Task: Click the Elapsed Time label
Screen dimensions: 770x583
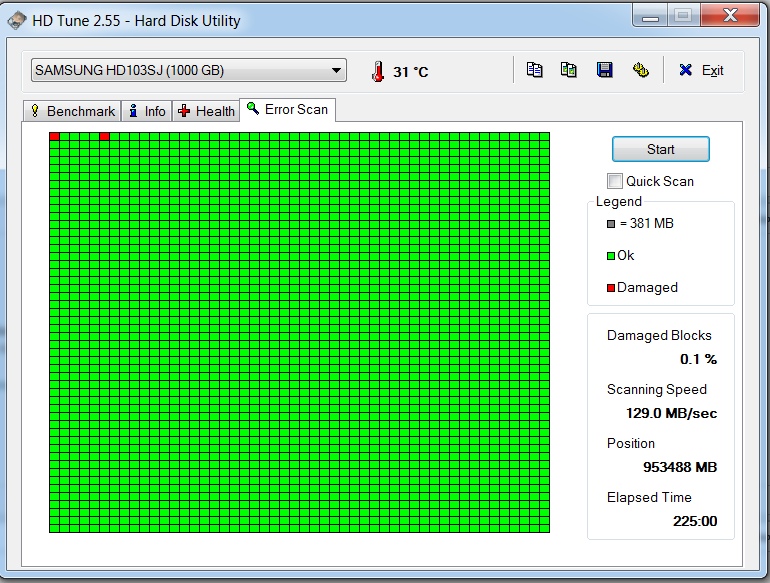Action: (x=649, y=497)
